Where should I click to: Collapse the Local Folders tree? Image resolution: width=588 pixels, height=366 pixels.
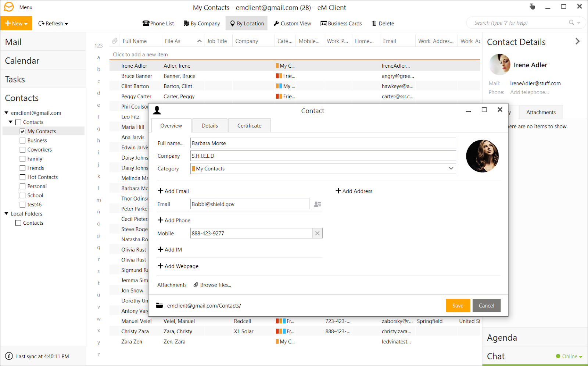click(6, 213)
